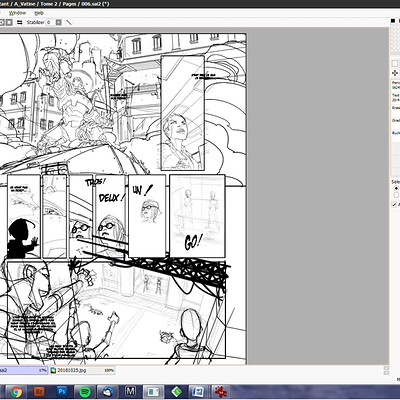Open Spotify from the taskbar

85,392
